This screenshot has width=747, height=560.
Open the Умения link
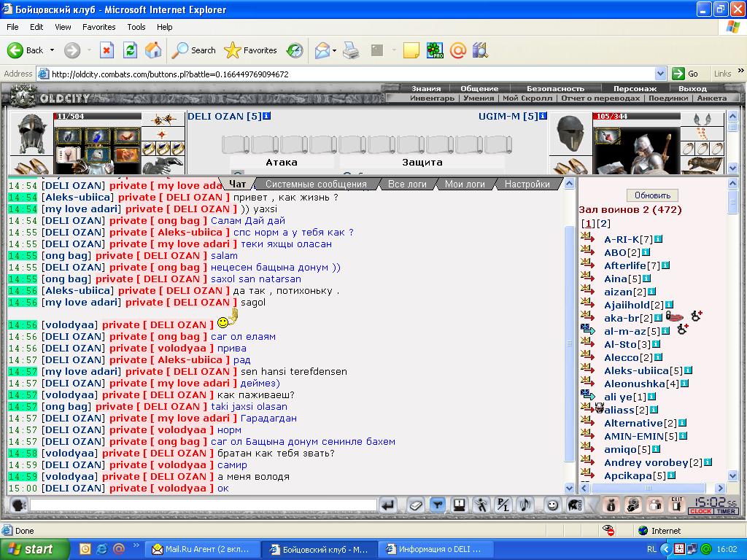coord(479,98)
